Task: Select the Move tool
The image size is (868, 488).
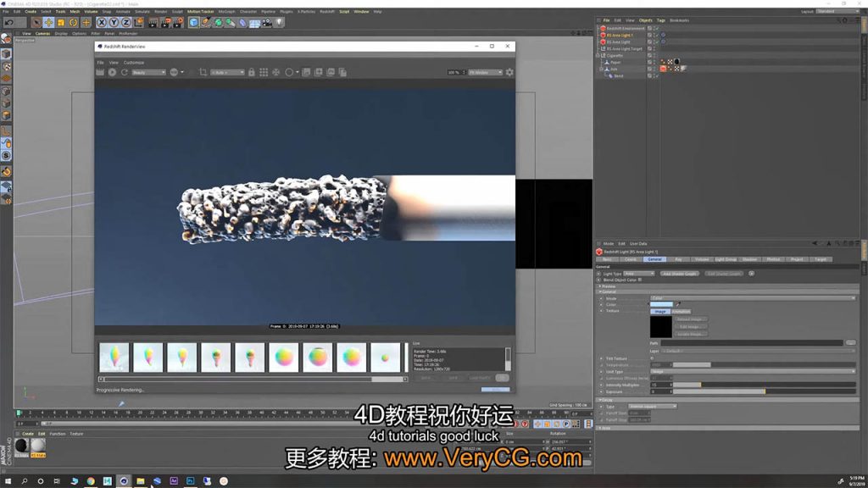Action: 48,23
